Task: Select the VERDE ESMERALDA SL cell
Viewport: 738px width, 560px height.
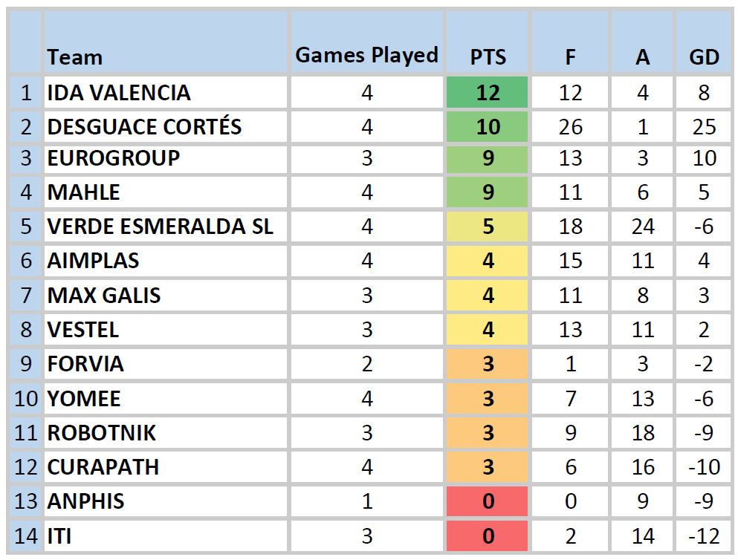Action: pos(160,227)
